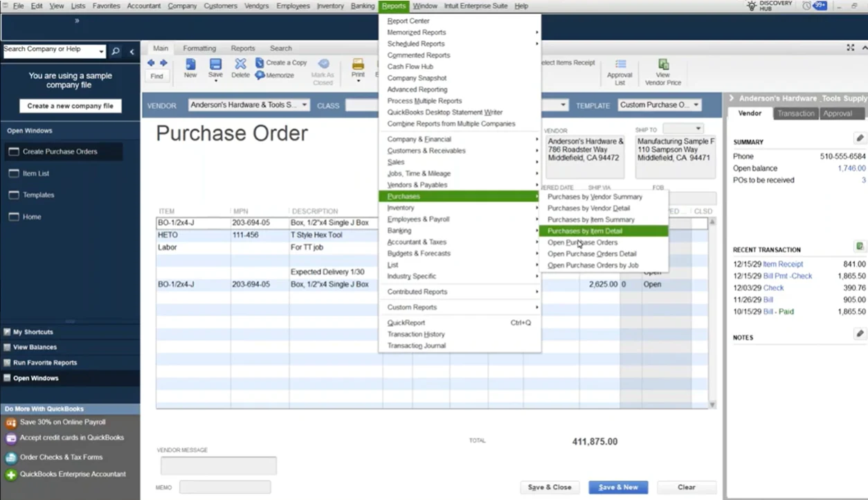
Task: Click the Save & Close button
Action: (x=550, y=487)
